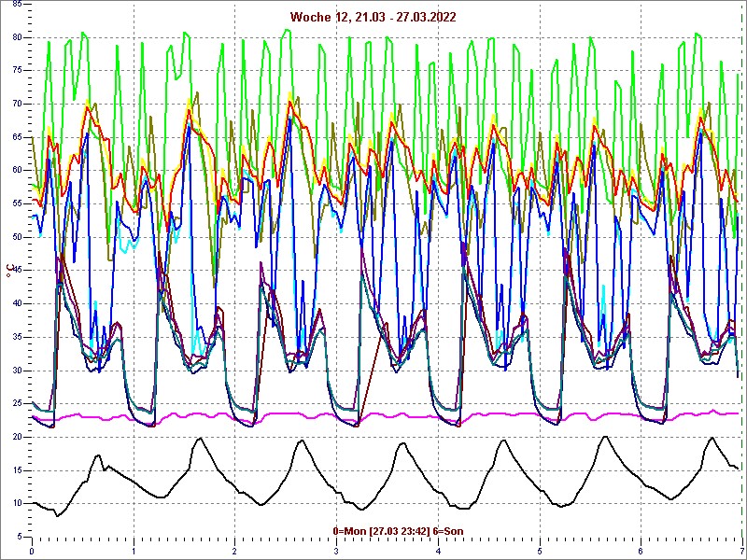Click day label 6 on the time axis
The height and width of the screenshot is (560, 747).
pos(641,553)
